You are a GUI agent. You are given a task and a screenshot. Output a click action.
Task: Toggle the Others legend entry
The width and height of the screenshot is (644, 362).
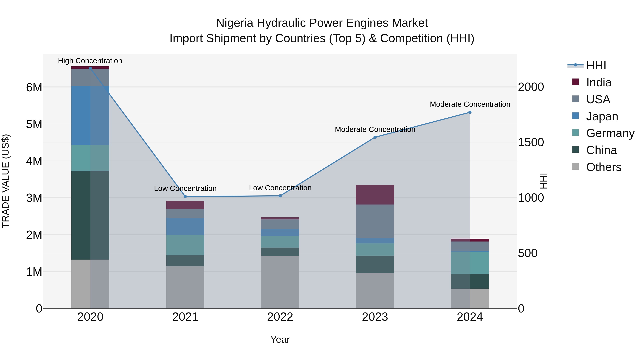pos(596,167)
